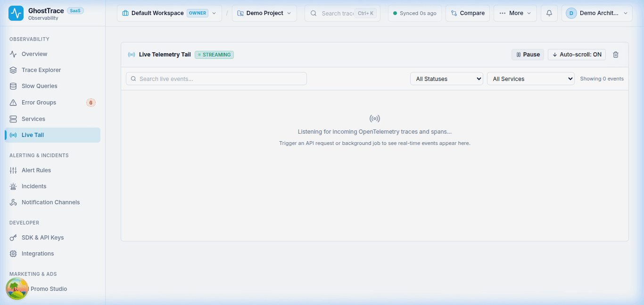Image resolution: width=644 pixels, height=305 pixels.
Task: Open the All Statuses filter dropdown
Action: (x=446, y=79)
